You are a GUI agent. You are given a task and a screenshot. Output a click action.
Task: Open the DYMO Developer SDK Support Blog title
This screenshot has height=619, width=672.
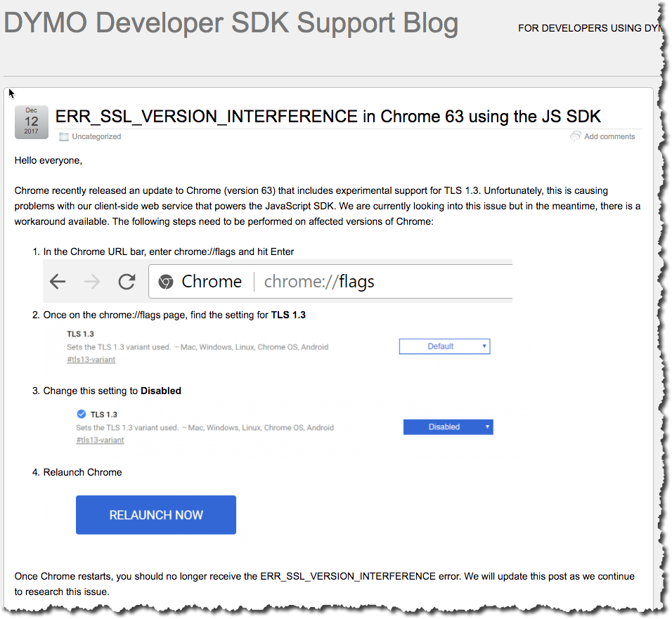[231, 24]
